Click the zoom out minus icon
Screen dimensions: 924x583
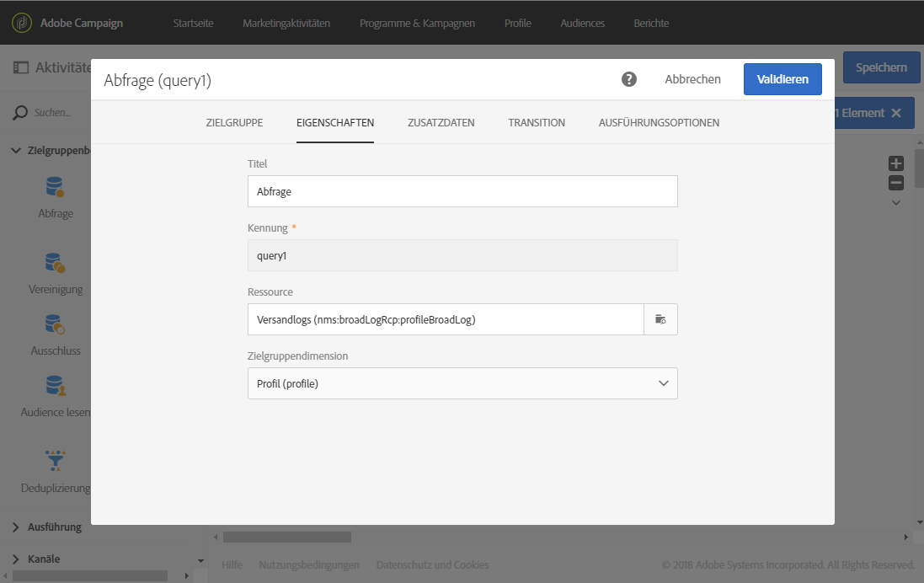(x=896, y=183)
